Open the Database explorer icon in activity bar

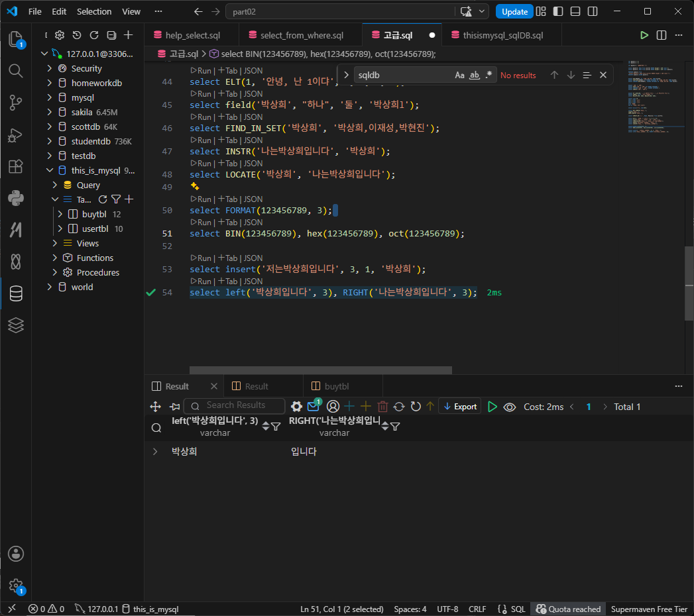coord(16,293)
